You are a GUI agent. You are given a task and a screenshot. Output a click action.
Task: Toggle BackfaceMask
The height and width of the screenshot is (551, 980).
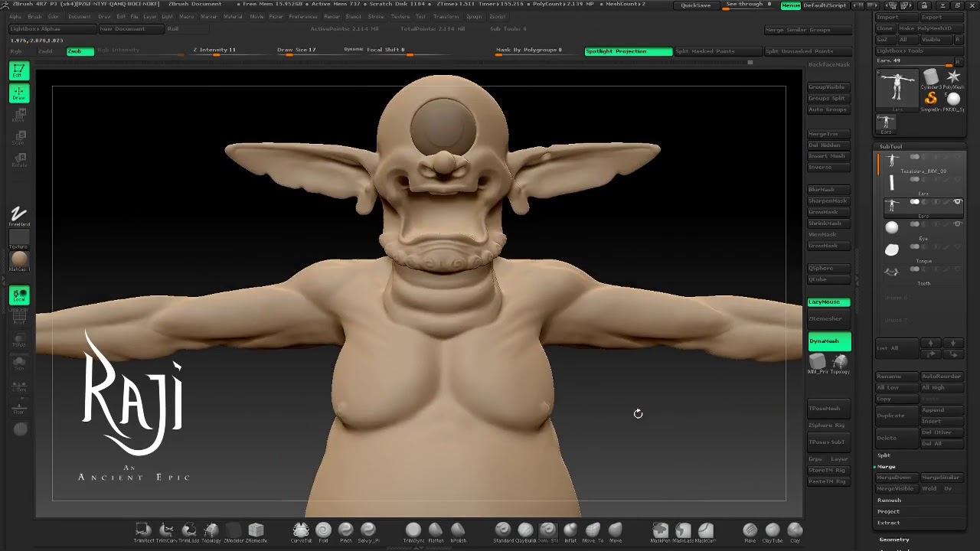(x=829, y=65)
